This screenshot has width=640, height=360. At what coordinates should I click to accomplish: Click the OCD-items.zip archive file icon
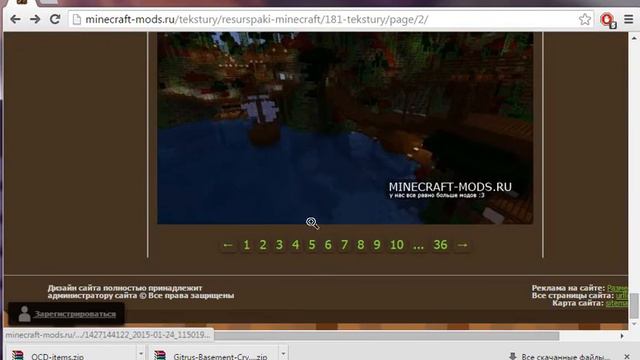[x=18, y=355]
